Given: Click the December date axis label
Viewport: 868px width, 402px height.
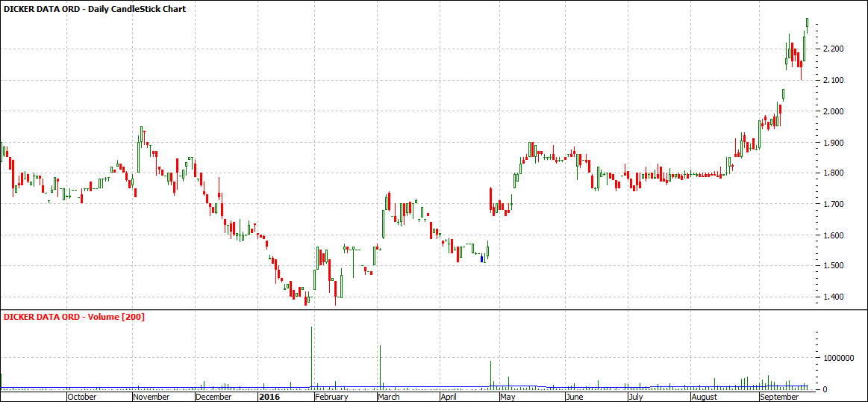Looking at the screenshot, I should 213,397.
